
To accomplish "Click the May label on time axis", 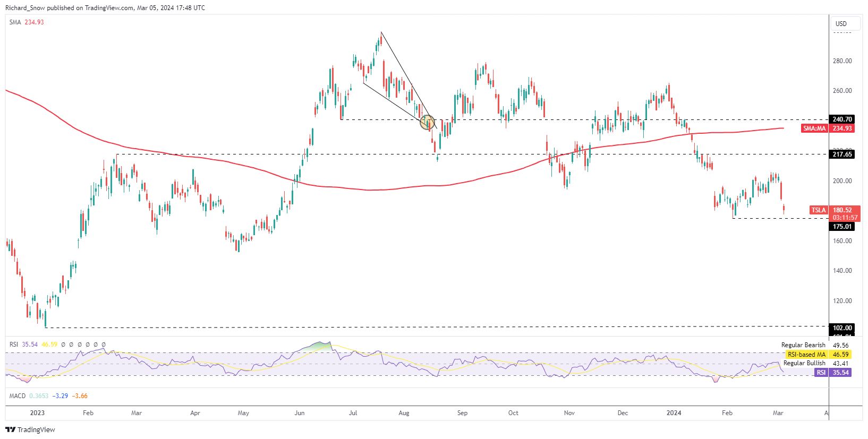I will point(243,413).
